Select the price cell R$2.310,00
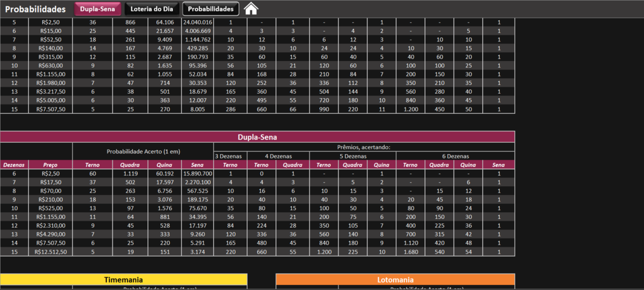The width and height of the screenshot is (644, 290). point(50,225)
